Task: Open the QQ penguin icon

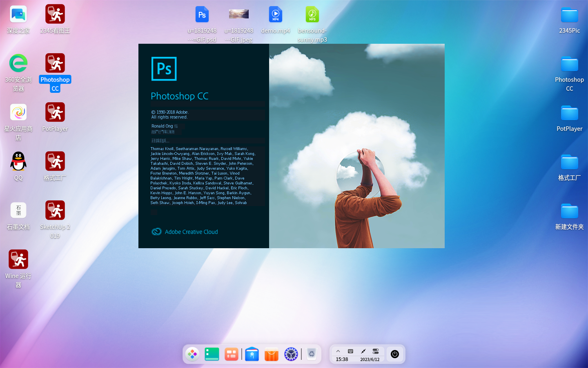Action: (18, 162)
